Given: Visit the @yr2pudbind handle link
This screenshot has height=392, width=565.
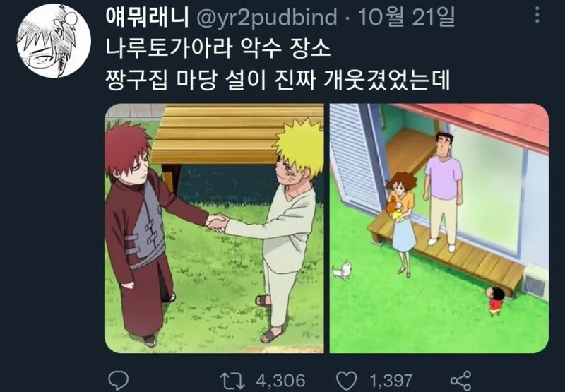Looking at the screenshot, I should coord(267,18).
